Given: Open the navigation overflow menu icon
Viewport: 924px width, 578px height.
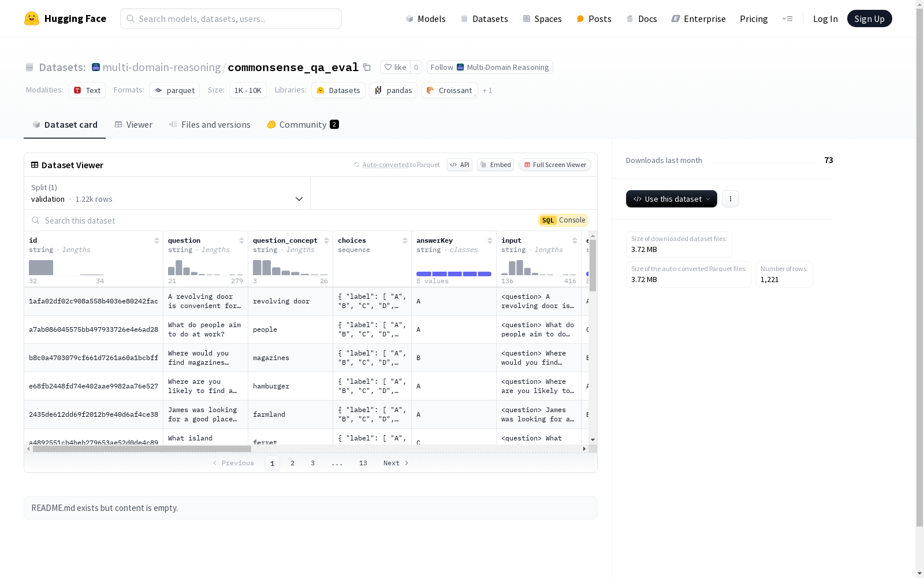Looking at the screenshot, I should pos(787,18).
